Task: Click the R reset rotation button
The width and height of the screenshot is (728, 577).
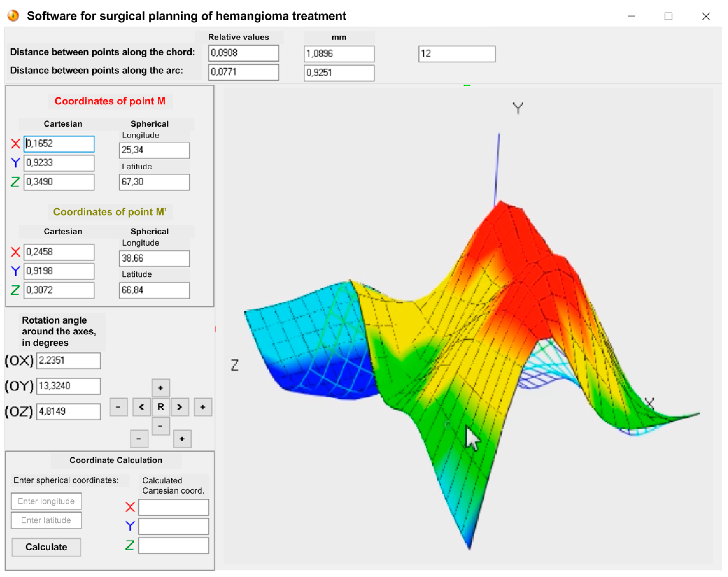Action: (161, 407)
